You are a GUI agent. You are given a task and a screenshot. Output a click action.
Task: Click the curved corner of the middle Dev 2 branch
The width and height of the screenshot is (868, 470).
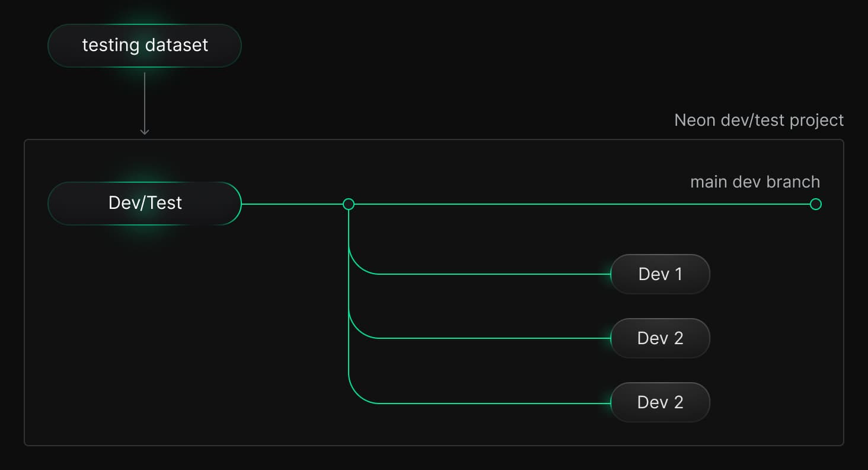357,330
